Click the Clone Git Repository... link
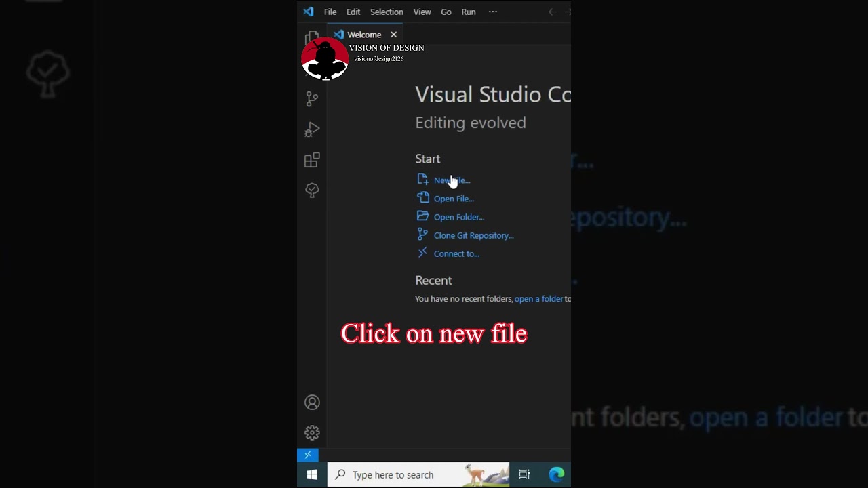 pyautogui.click(x=473, y=235)
